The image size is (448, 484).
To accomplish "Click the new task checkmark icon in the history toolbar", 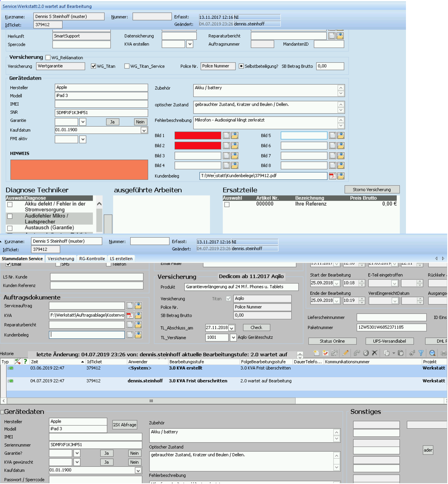I will 325,353.
